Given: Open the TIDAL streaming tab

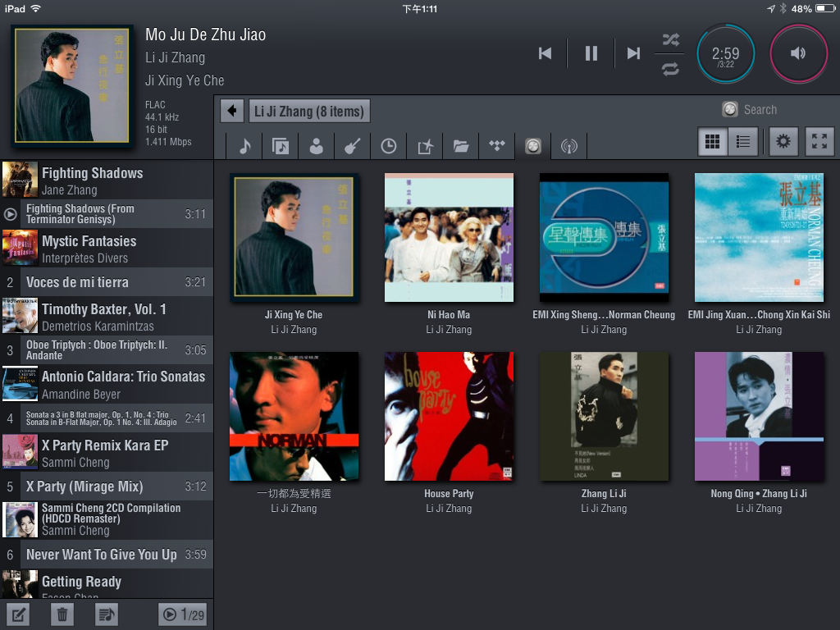Looking at the screenshot, I should click(496, 146).
